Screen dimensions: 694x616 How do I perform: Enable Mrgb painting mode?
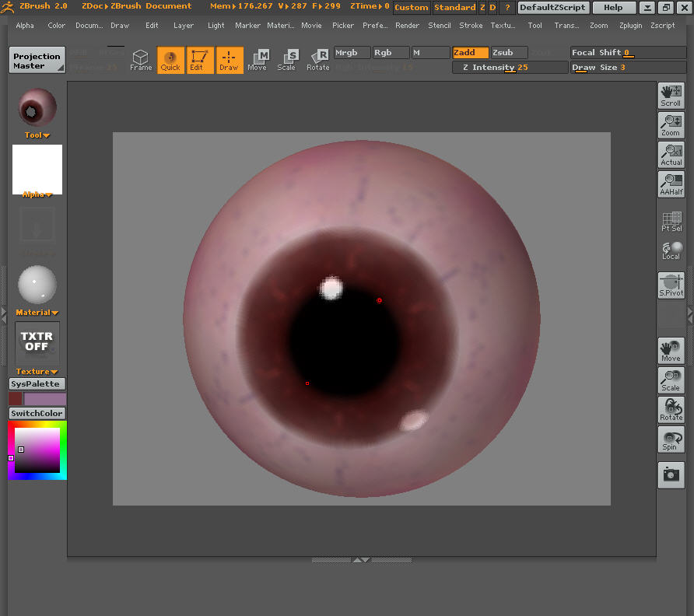[x=352, y=53]
